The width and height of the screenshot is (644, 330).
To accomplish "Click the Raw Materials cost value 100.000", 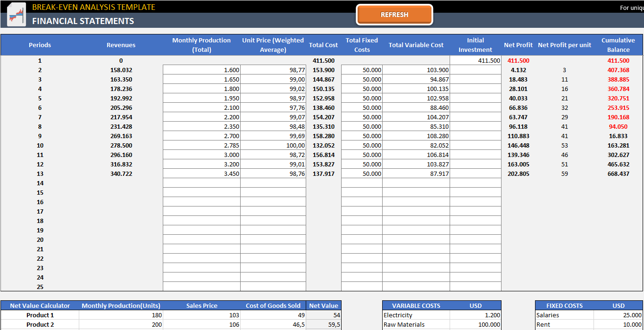I will coord(475,324).
